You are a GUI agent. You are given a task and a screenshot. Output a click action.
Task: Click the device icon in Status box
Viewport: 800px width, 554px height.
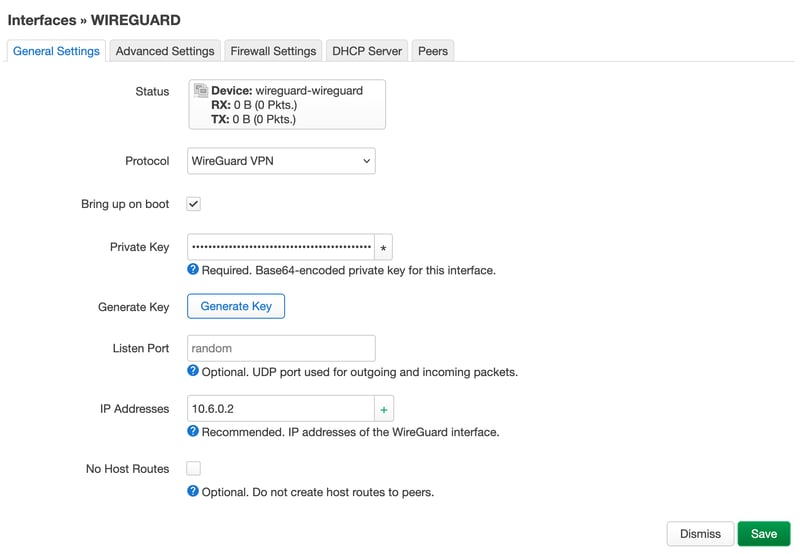coord(200,91)
